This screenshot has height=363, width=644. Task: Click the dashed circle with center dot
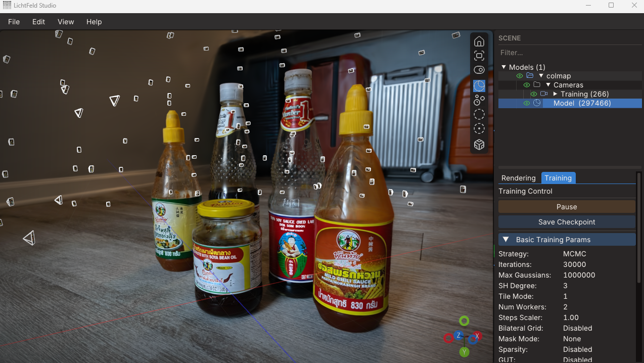(x=479, y=128)
